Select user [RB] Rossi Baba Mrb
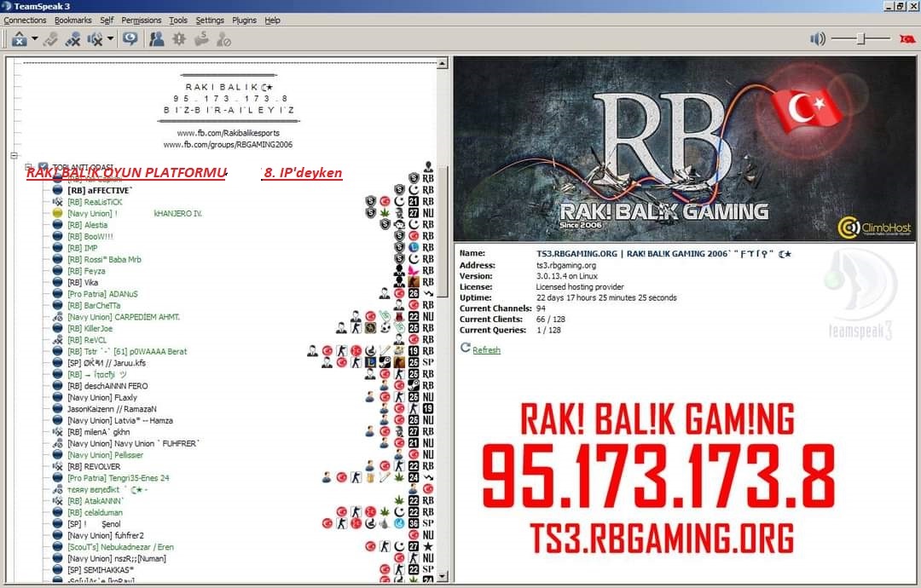The width and height of the screenshot is (921, 588). click(x=104, y=259)
